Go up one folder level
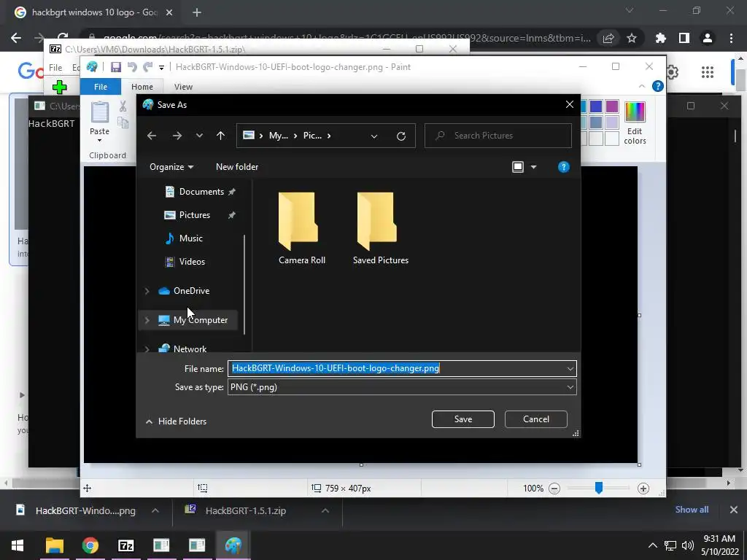Viewport: 747px width, 560px height. point(220,136)
